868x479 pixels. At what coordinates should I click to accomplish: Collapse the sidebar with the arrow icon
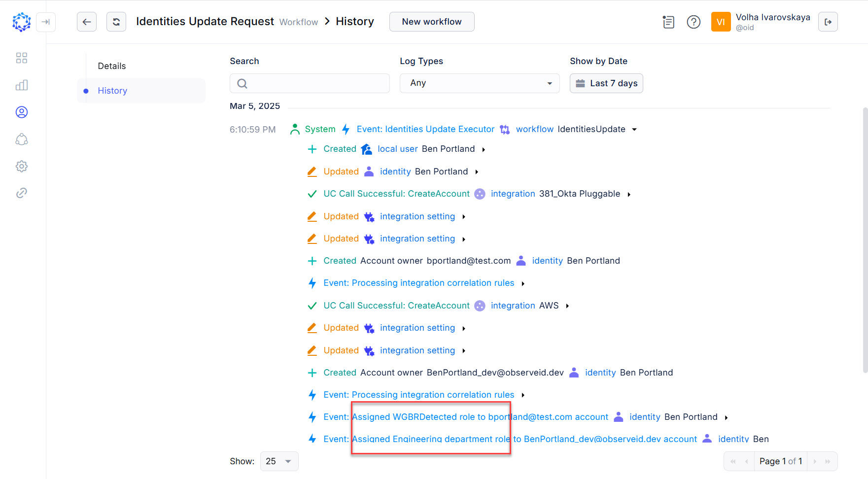pyautogui.click(x=46, y=22)
